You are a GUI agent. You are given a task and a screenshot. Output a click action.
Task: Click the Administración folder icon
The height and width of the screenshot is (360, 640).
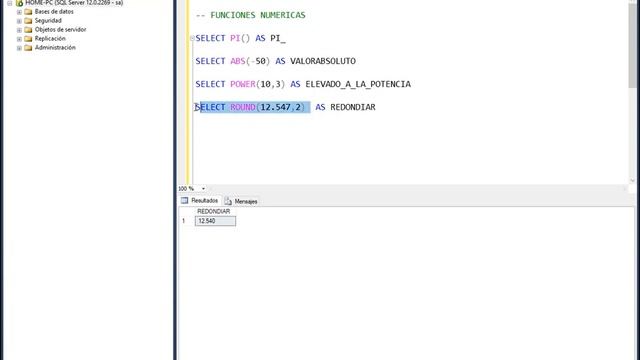point(28,48)
